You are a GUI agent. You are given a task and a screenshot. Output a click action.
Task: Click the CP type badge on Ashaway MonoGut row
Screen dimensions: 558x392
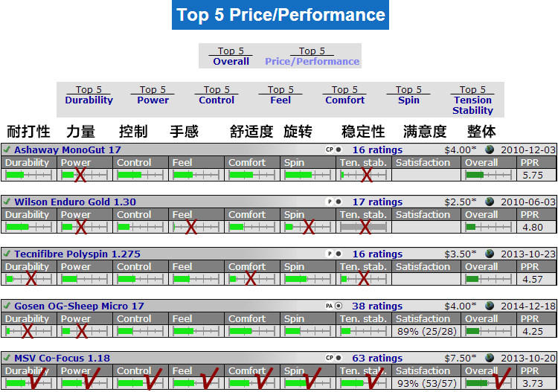[330, 150]
